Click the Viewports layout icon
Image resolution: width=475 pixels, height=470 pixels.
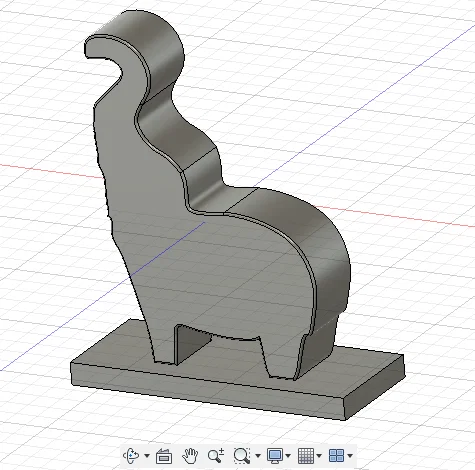pyautogui.click(x=336, y=456)
